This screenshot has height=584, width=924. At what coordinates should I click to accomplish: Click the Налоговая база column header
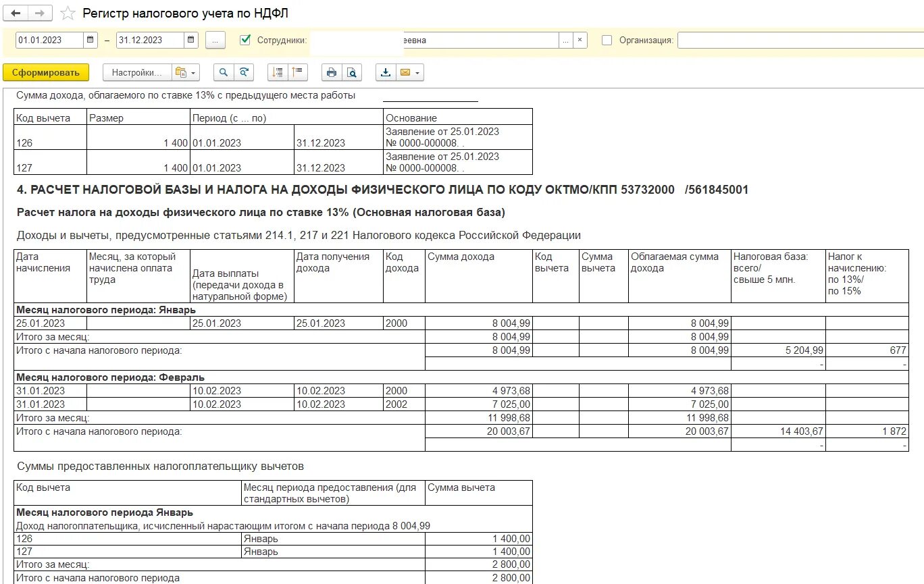click(778, 276)
